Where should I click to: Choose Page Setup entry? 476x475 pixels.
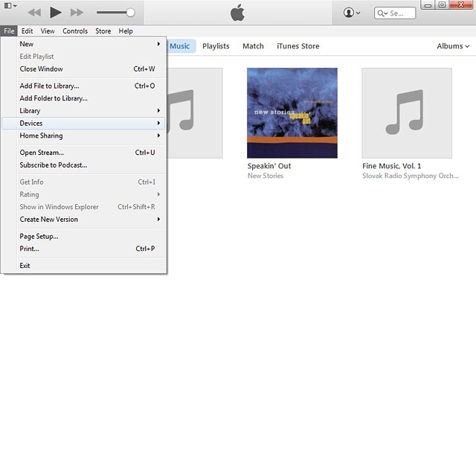coord(83,237)
